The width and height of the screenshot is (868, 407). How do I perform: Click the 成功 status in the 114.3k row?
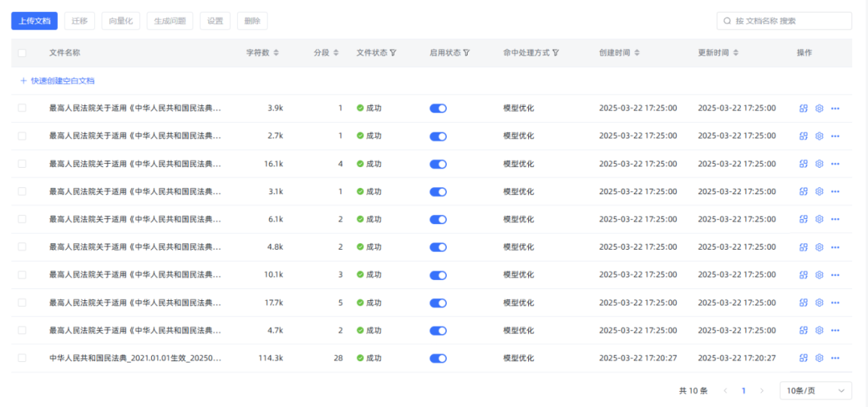coord(369,358)
